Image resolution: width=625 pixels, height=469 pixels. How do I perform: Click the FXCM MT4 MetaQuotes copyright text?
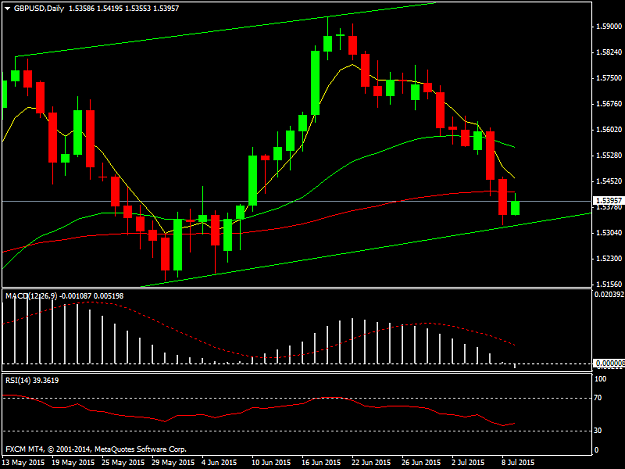tap(96, 449)
